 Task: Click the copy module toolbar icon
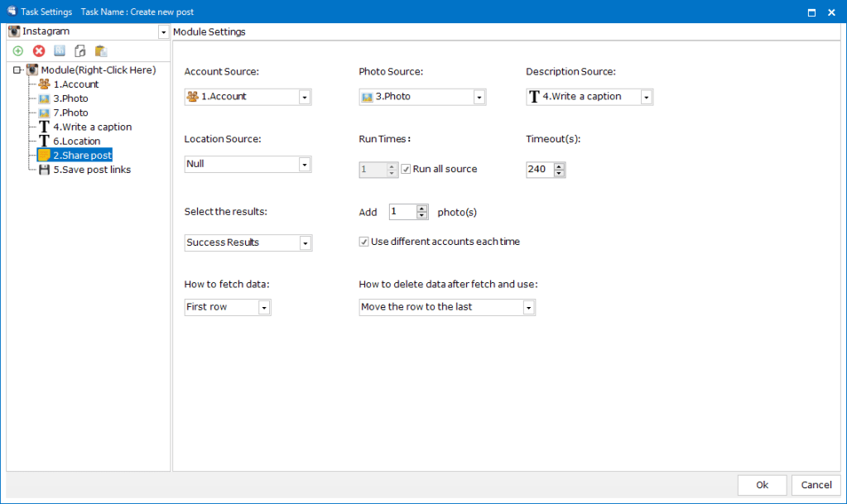80,51
